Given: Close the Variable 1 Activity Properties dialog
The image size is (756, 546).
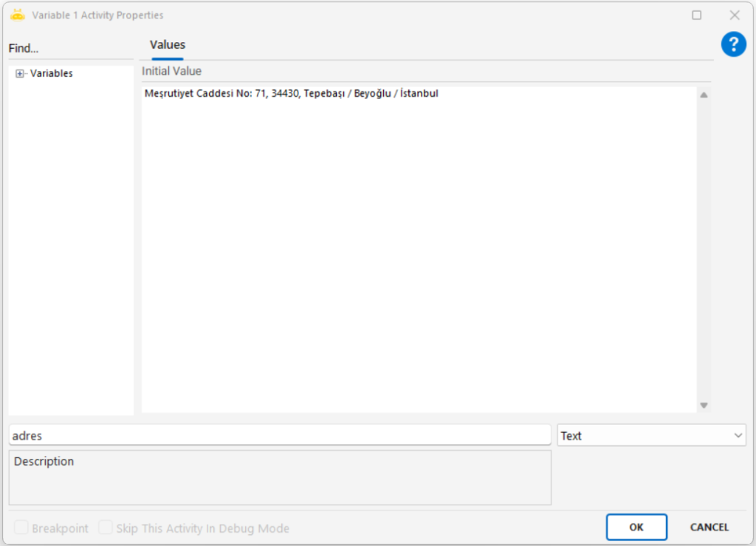Looking at the screenshot, I should coord(734,15).
